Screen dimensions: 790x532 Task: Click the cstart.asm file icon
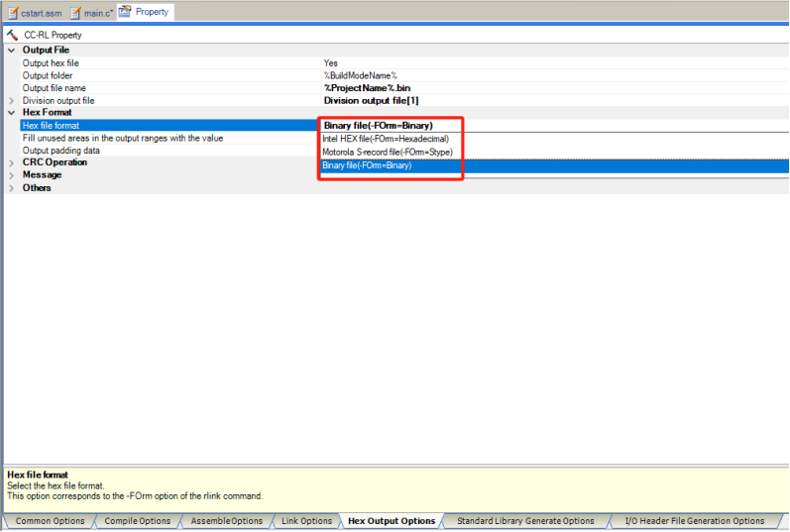click(13, 14)
